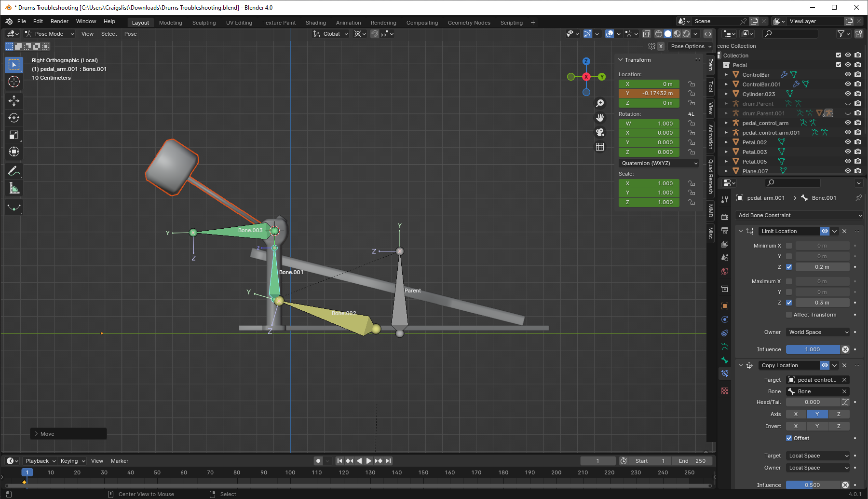Screen dimensions: 868x499
Task: Adjust Limit Location Influence slider
Action: [813, 349]
